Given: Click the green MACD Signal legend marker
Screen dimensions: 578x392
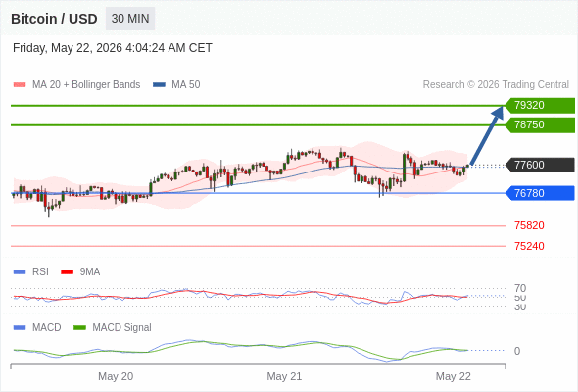Looking at the screenshot, I should tap(79, 328).
